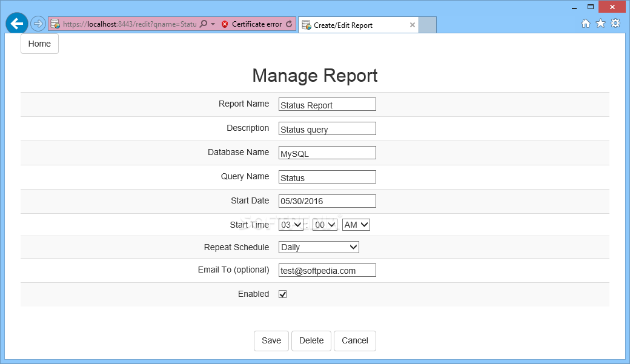Open the Start Time hour dropdown

pyautogui.click(x=291, y=225)
